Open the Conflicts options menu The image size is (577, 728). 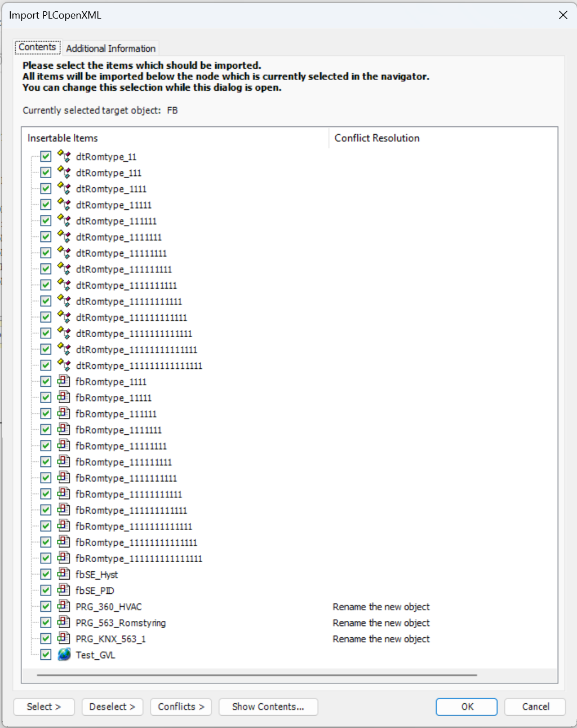[180, 707]
